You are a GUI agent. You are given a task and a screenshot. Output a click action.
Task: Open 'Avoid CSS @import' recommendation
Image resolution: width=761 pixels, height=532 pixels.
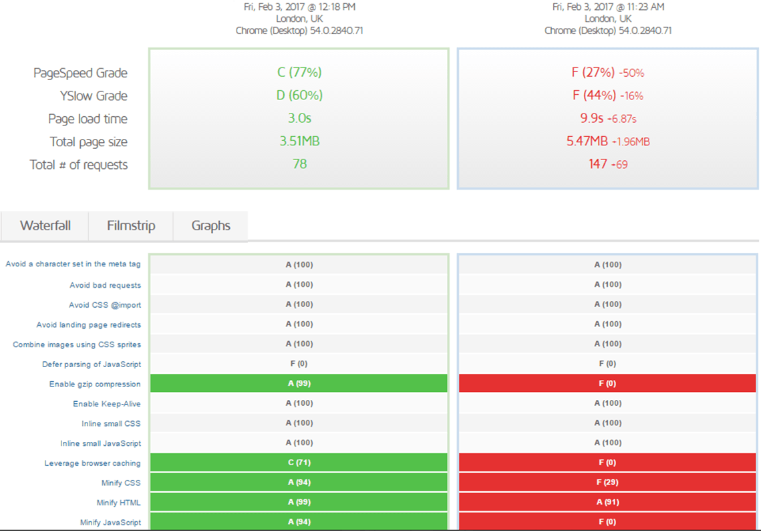[105, 305]
